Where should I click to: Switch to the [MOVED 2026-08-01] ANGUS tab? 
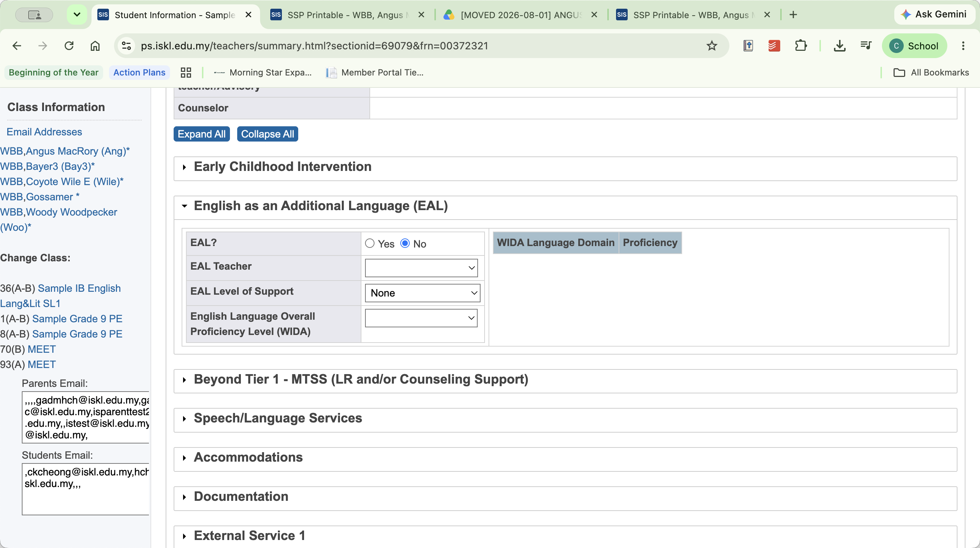point(521,15)
